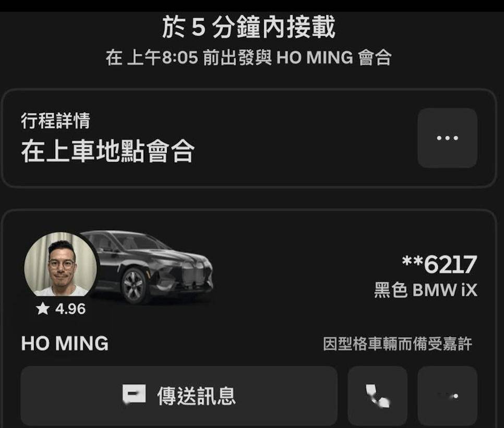This screenshot has width=504, height=428.
Task: Tap the empty middle area of trip details card
Action: 305,138
